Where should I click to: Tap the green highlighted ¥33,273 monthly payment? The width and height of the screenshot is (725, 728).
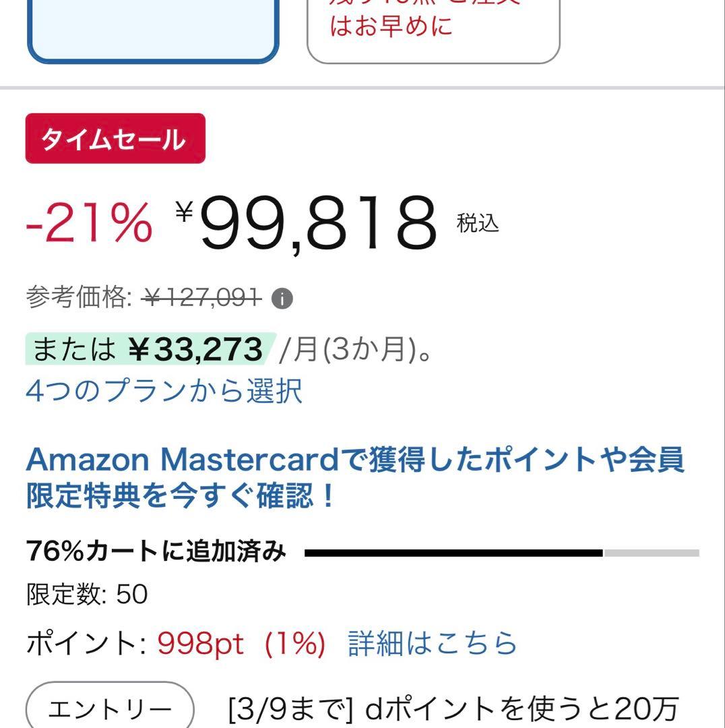pos(194,349)
